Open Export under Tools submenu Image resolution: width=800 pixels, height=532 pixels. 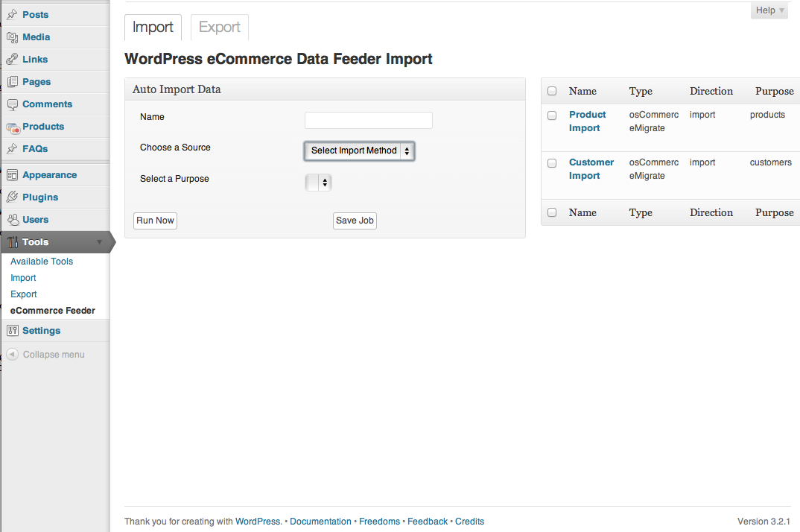click(24, 294)
